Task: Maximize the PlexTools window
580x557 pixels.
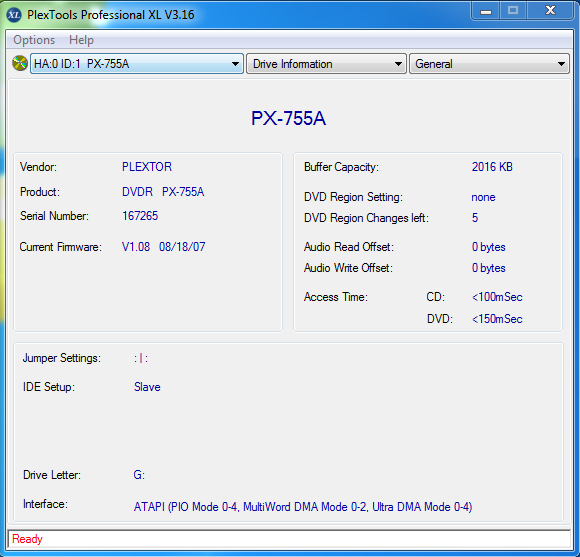Action: (513, 11)
